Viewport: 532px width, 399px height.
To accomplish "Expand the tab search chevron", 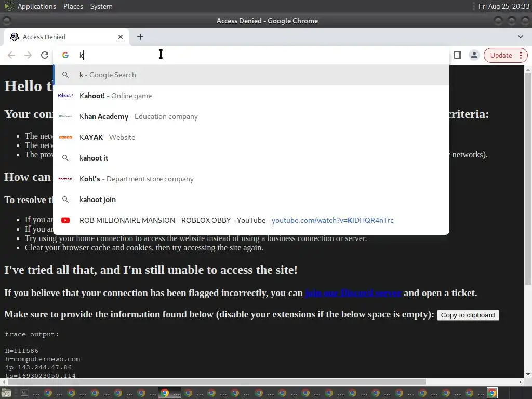I will point(520,37).
